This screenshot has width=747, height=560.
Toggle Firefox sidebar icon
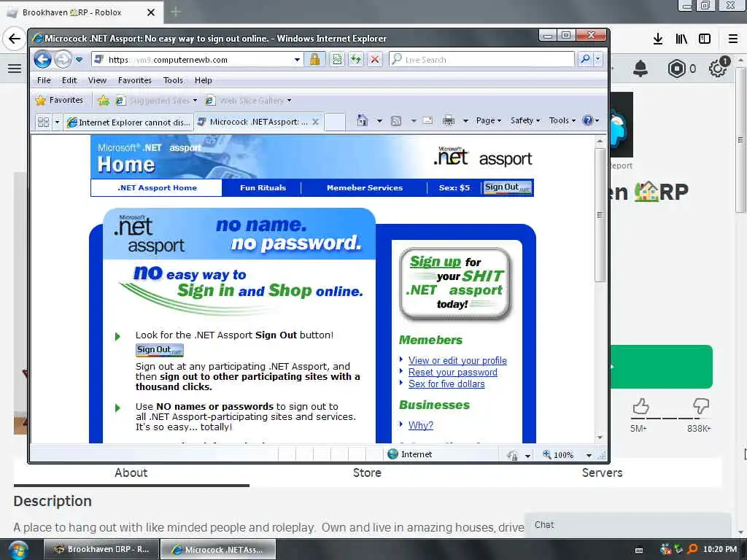(x=705, y=39)
